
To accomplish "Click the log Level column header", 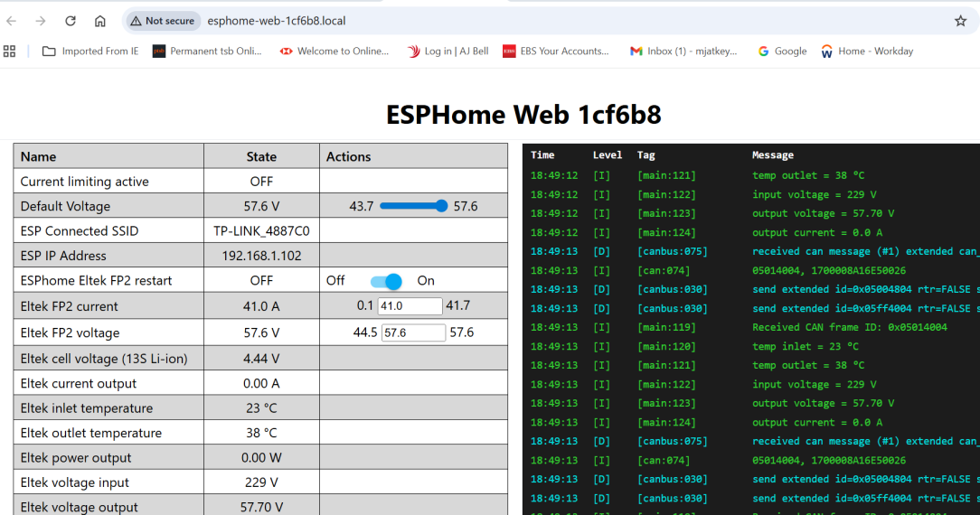I will (608, 154).
